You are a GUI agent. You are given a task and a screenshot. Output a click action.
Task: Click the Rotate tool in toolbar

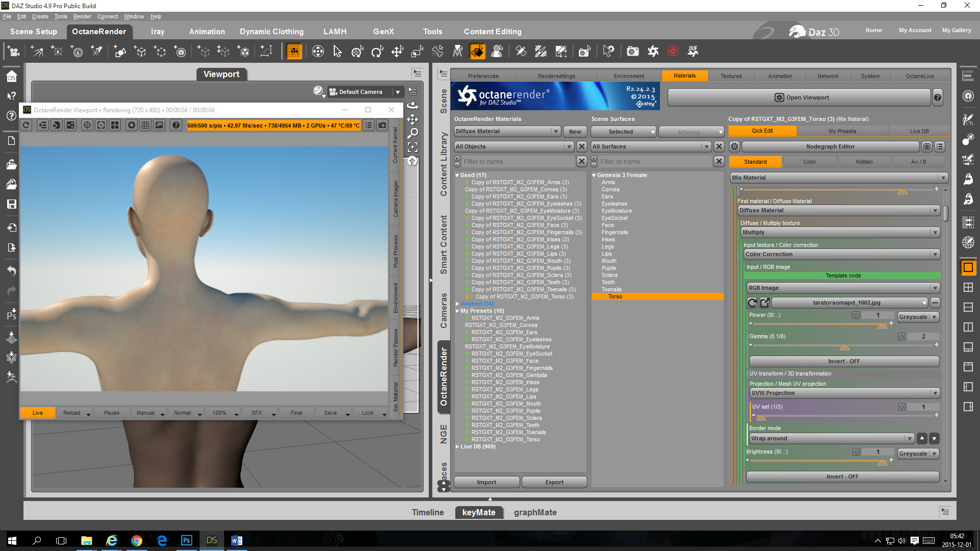click(377, 52)
